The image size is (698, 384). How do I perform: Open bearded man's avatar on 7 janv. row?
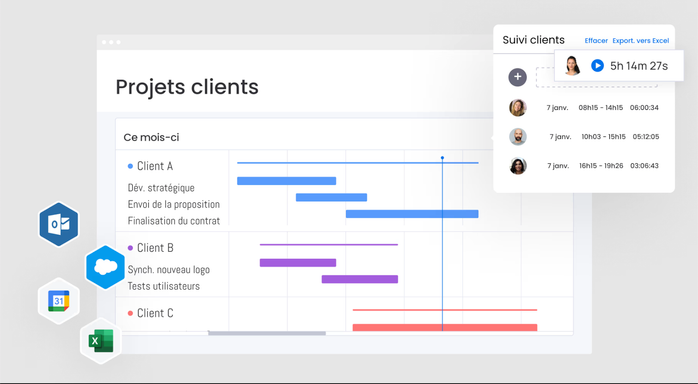pyautogui.click(x=518, y=137)
